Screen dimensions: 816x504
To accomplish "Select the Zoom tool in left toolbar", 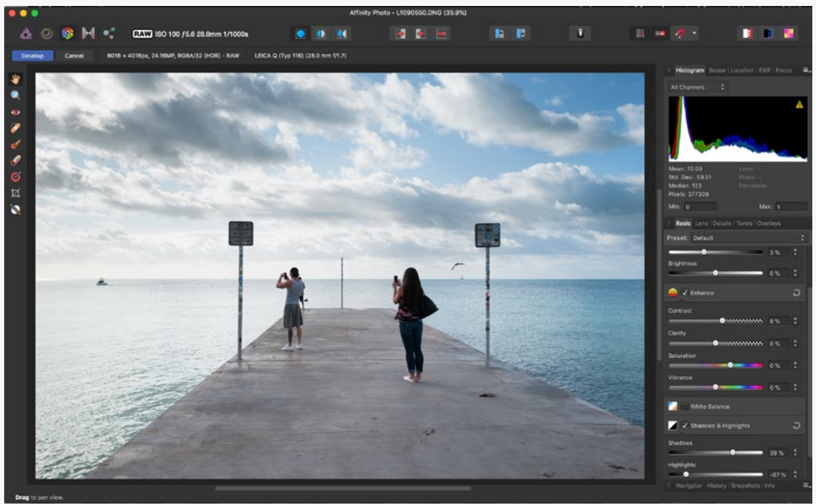I will (x=15, y=95).
